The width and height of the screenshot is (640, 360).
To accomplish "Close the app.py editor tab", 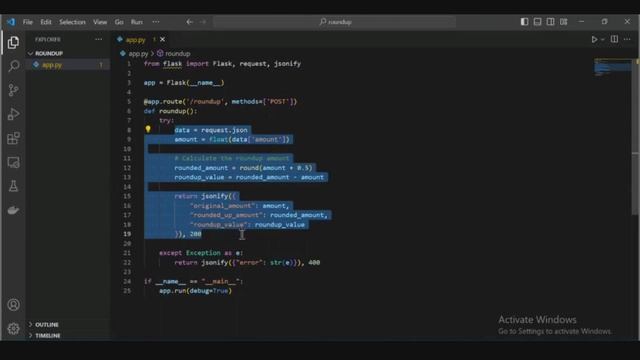I will 162,40.
